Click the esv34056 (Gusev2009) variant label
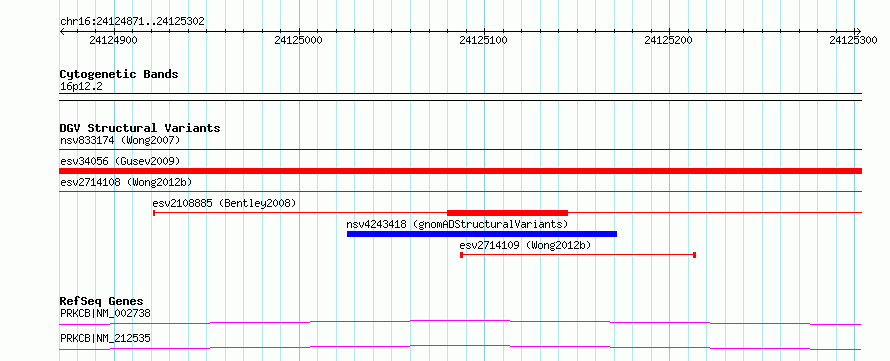The image size is (890, 361). tap(120, 161)
